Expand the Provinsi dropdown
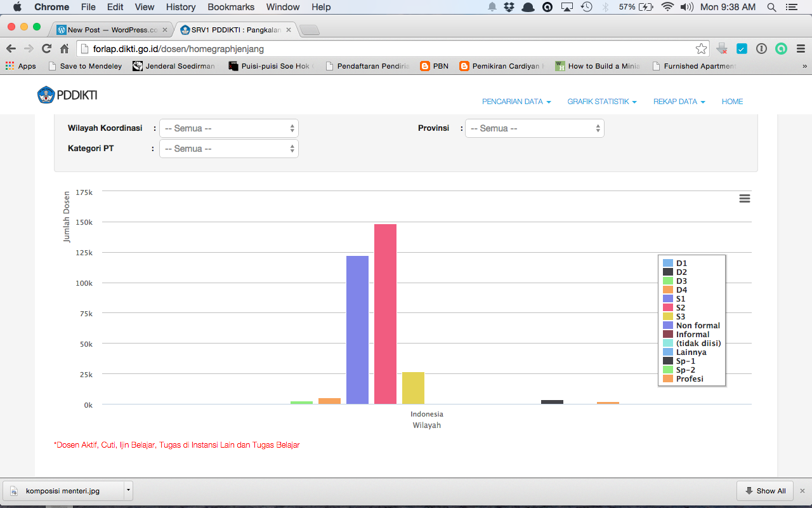This screenshot has height=508, width=812. [x=534, y=128]
